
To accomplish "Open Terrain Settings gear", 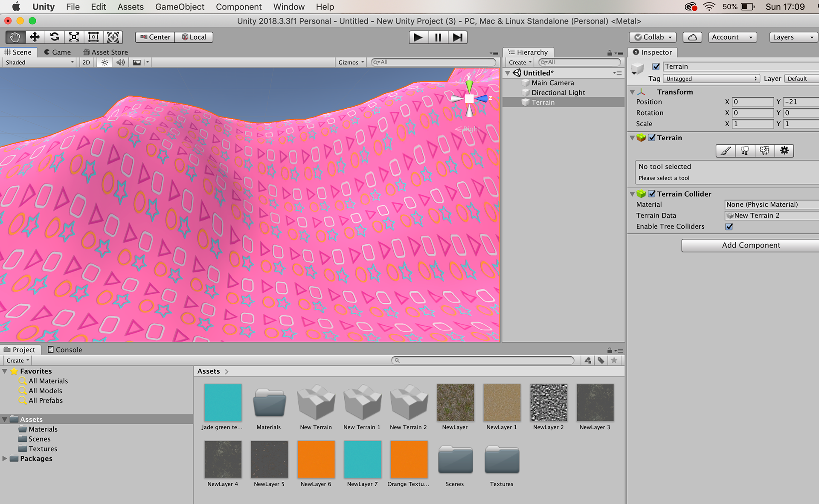I will (x=784, y=151).
